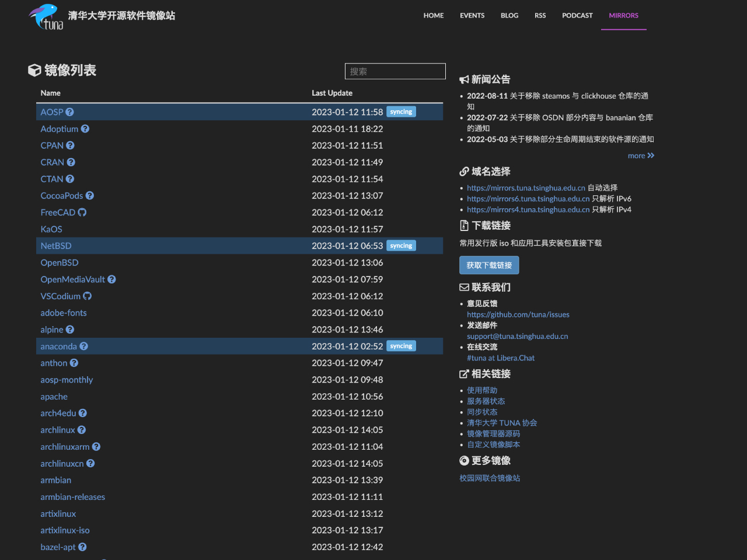Open 清华大学 TUNA 协会 link
This screenshot has width=747, height=560.
click(x=502, y=423)
